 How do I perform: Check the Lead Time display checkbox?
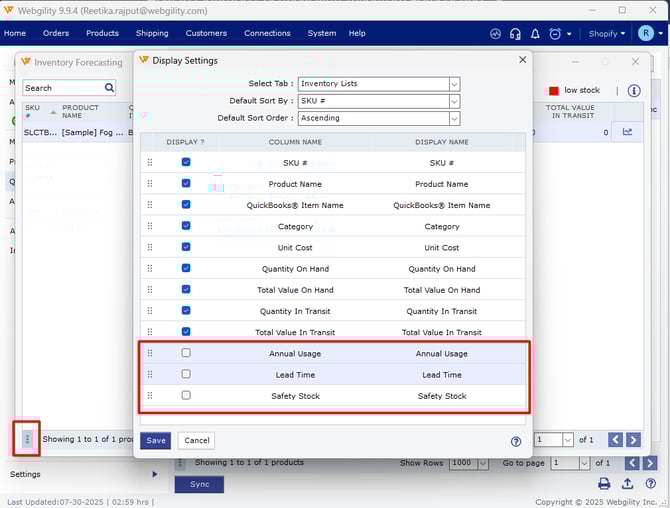click(x=186, y=374)
